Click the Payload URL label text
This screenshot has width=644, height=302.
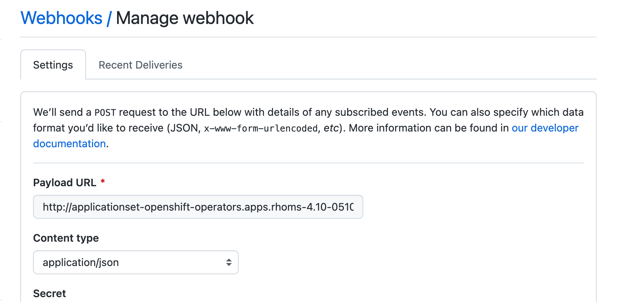click(x=65, y=182)
